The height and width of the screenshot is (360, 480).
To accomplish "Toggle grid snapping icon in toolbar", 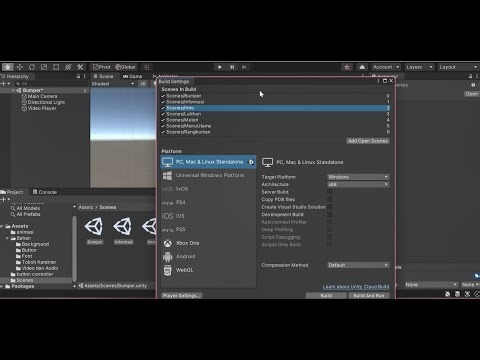I will pyautogui.click(x=147, y=67).
